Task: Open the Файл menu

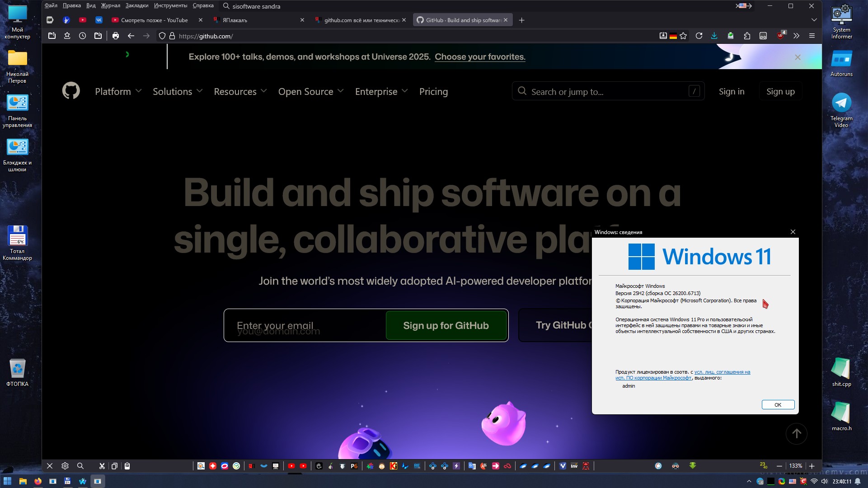Action: click(x=51, y=5)
